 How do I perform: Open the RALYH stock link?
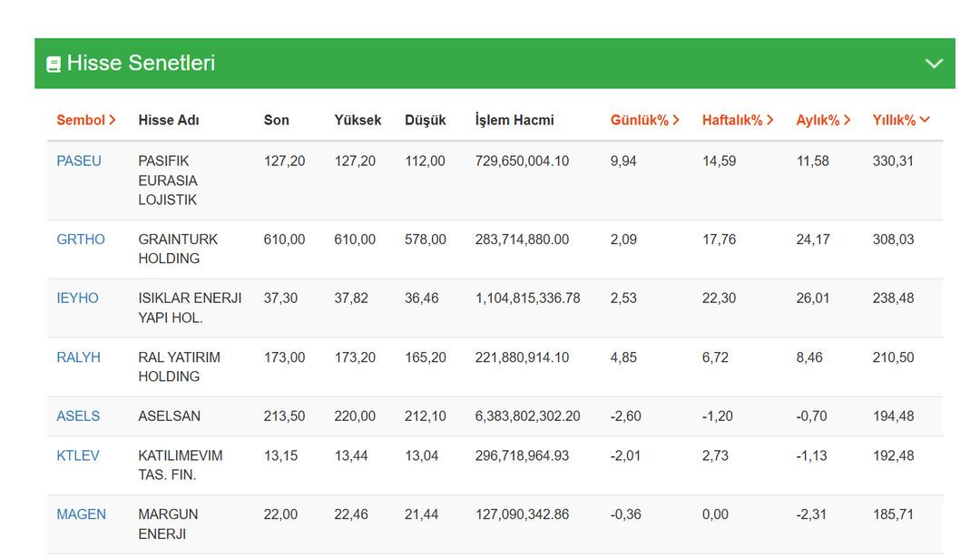point(78,357)
